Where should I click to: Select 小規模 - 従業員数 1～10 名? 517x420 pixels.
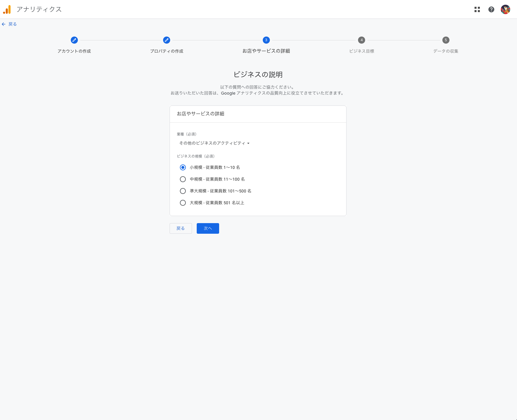click(183, 167)
